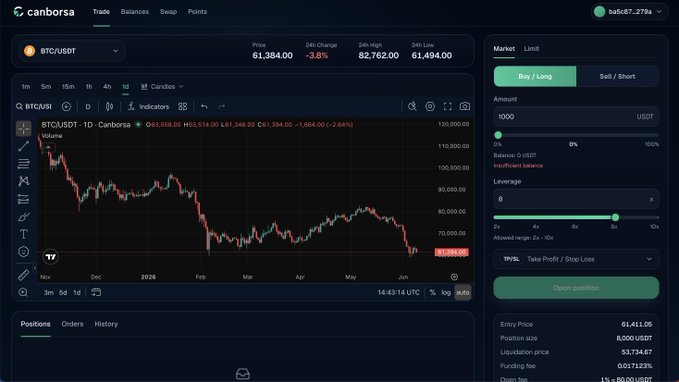
Task: Activate the zoom in tool
Action: 23,292
